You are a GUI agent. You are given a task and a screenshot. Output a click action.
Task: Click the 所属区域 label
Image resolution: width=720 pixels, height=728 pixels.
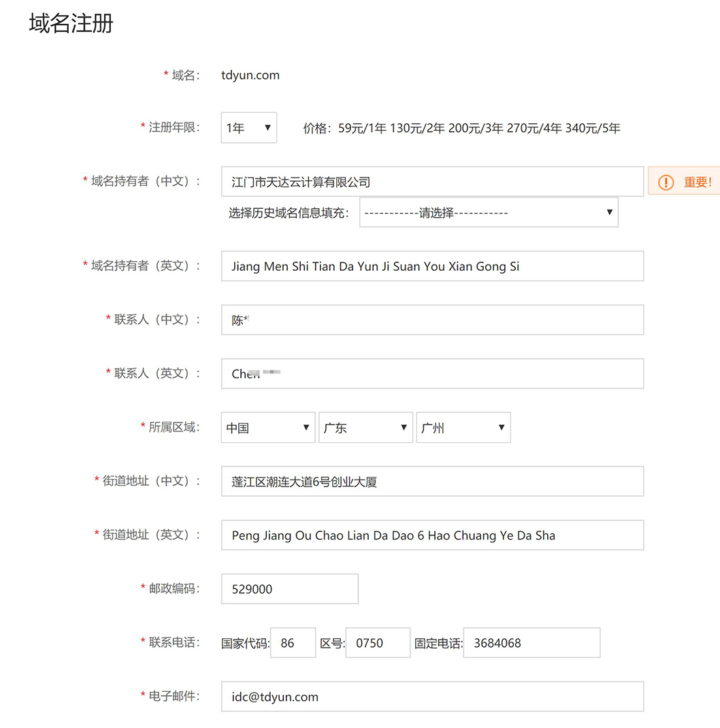[x=174, y=427]
